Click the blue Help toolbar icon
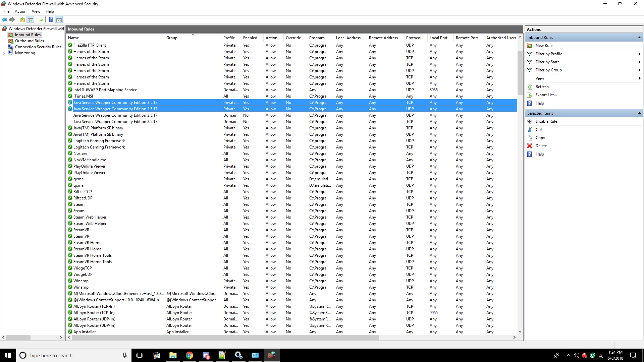Screen dimensions: 644x362 51,19
